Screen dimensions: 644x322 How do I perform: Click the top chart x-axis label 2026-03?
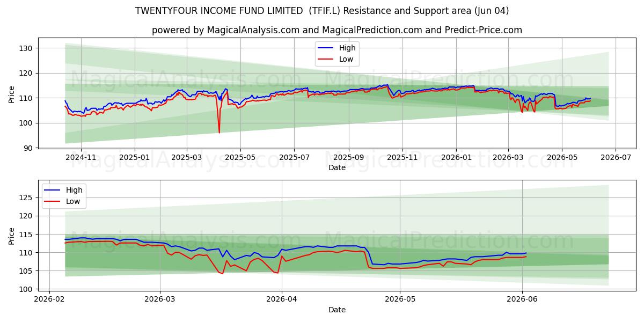[x=508, y=158]
